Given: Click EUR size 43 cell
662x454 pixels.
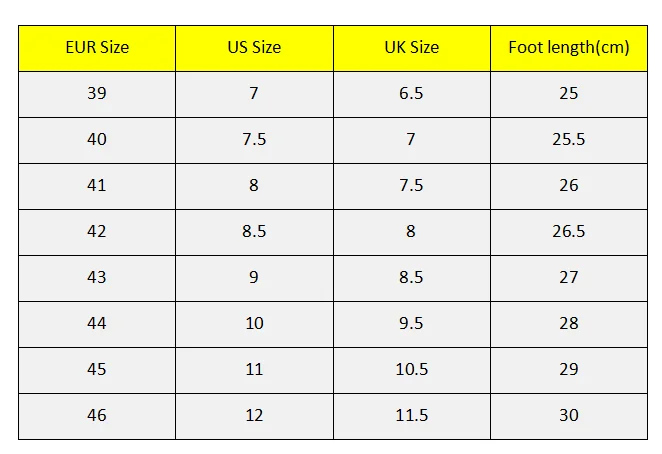Looking at the screenshot, I should click(97, 278).
